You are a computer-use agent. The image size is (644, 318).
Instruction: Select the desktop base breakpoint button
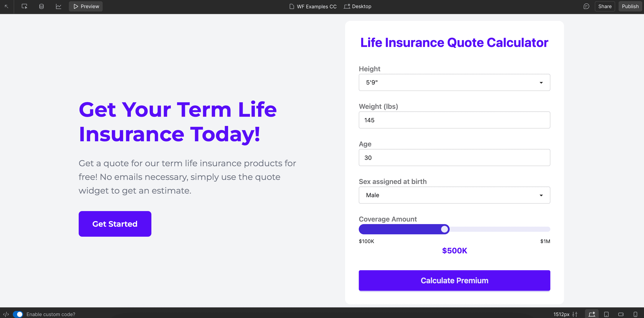[x=592, y=314]
